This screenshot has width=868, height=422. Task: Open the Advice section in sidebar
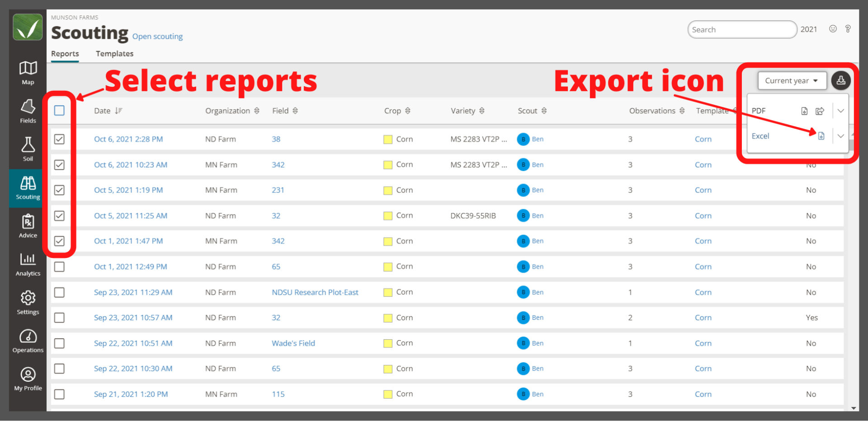pyautogui.click(x=28, y=226)
